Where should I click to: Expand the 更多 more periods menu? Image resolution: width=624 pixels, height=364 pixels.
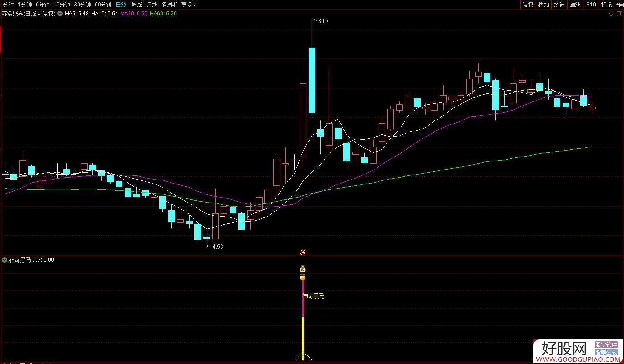(x=189, y=5)
